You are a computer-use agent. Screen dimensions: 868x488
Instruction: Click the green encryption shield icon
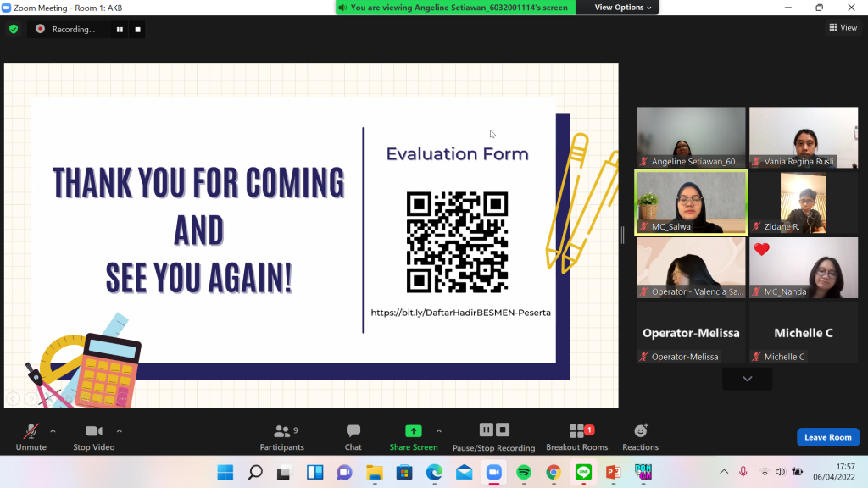[x=14, y=29]
